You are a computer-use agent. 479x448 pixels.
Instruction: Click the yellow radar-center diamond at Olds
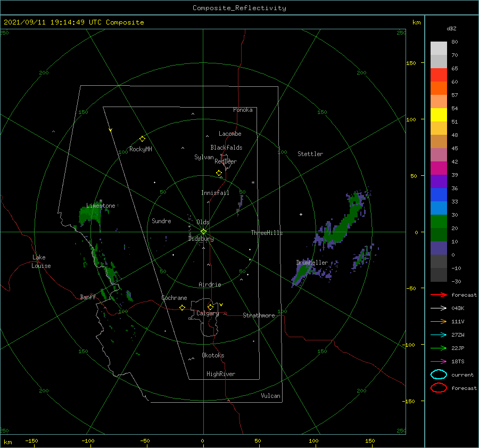point(203,232)
